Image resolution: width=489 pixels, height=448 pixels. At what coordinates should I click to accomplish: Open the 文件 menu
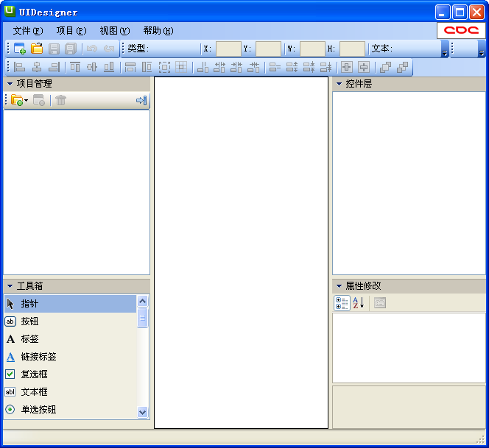(x=27, y=31)
